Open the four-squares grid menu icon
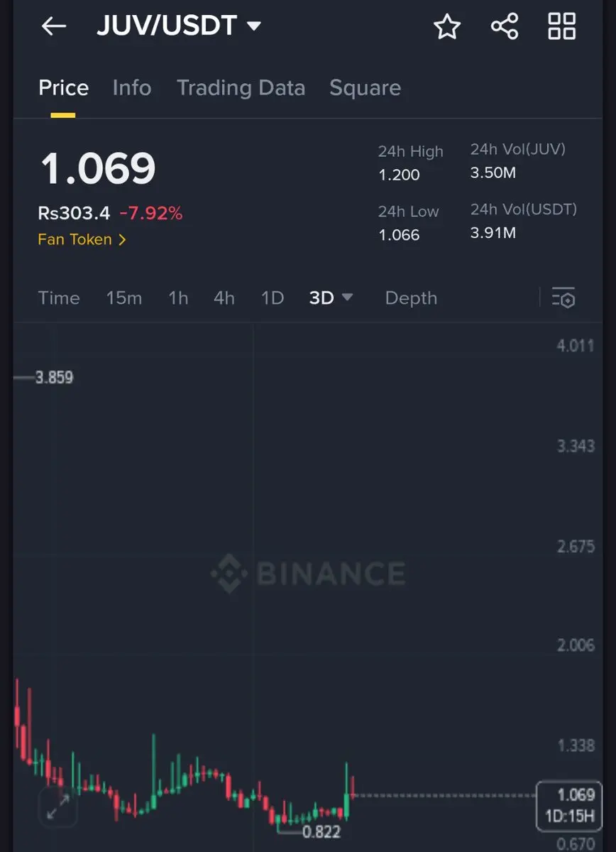Image resolution: width=616 pixels, height=852 pixels. 562,27
